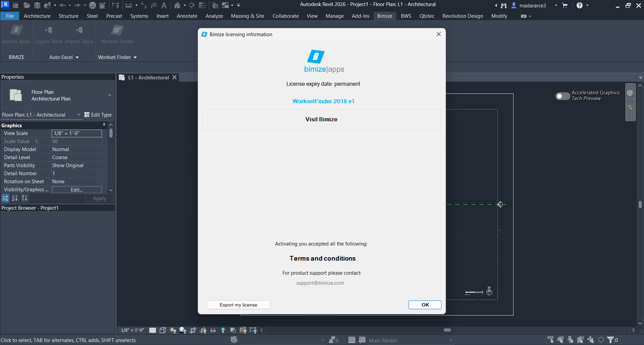644x345 pixels.
Task: Toggle Shadows icon in view control bar
Action: [x=183, y=330]
